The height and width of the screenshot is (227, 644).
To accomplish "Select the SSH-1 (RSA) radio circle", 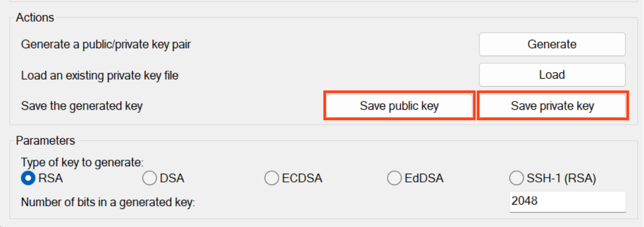I will click(517, 178).
